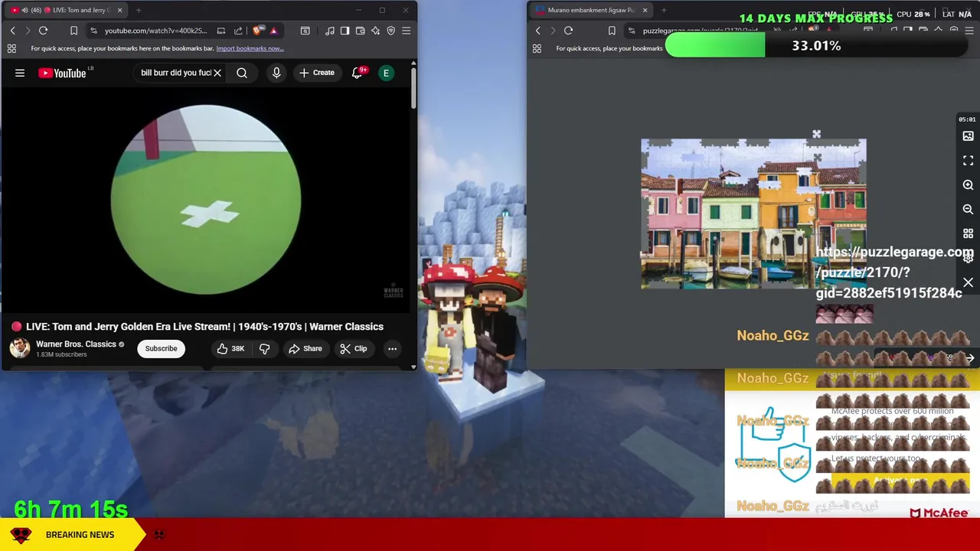980x551 pixels.
Task: Open Brave VPN shield icon
Action: tap(390, 31)
